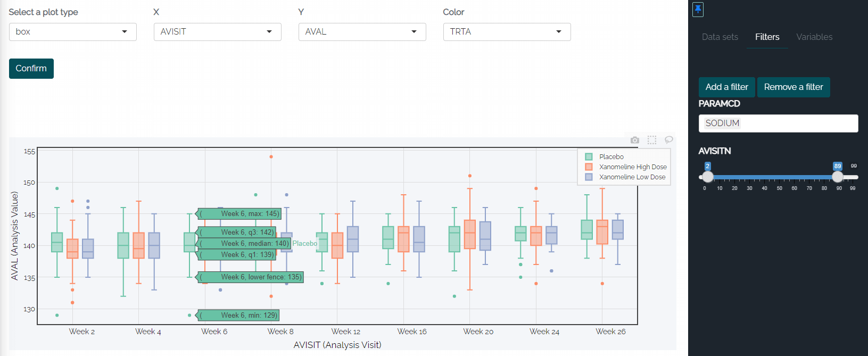Click the Week 2 Placebo box
The height and width of the screenshot is (356, 868).
tap(57, 242)
